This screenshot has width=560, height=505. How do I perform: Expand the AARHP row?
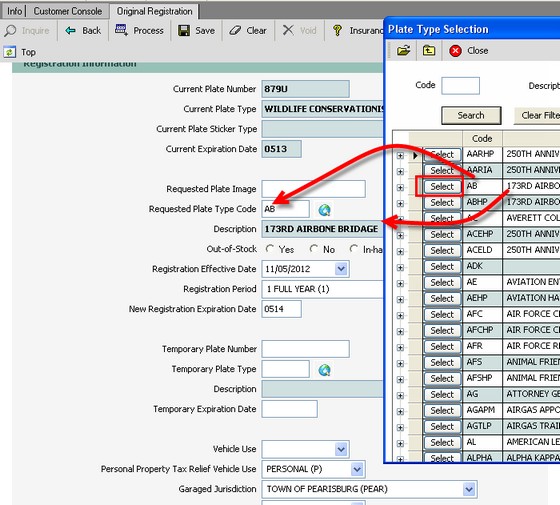(x=400, y=156)
